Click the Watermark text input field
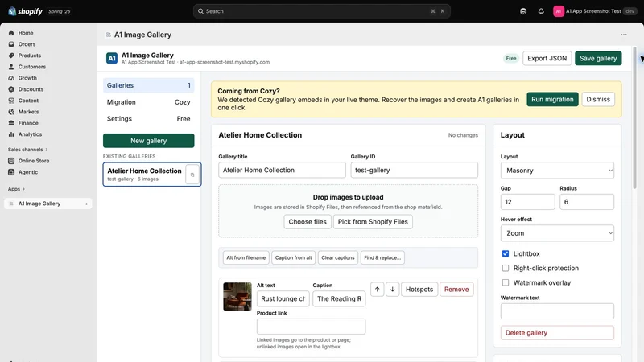The width and height of the screenshot is (644, 362). point(557,311)
